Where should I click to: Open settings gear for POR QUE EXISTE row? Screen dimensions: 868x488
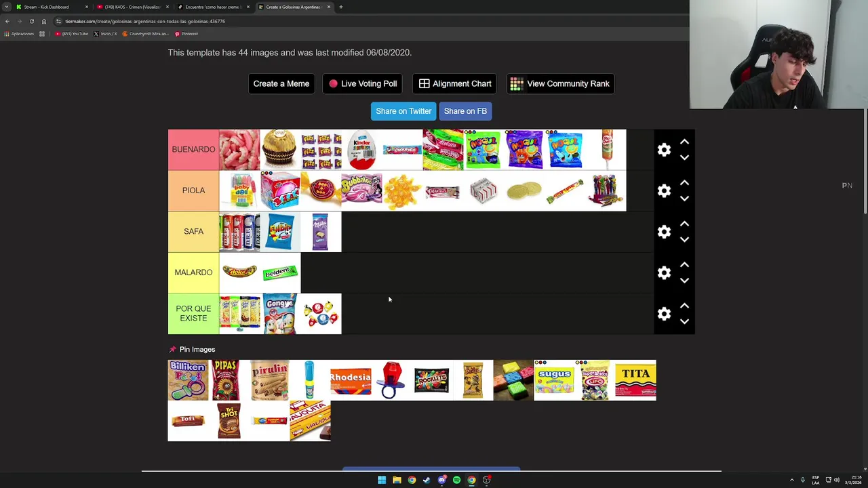click(x=664, y=314)
